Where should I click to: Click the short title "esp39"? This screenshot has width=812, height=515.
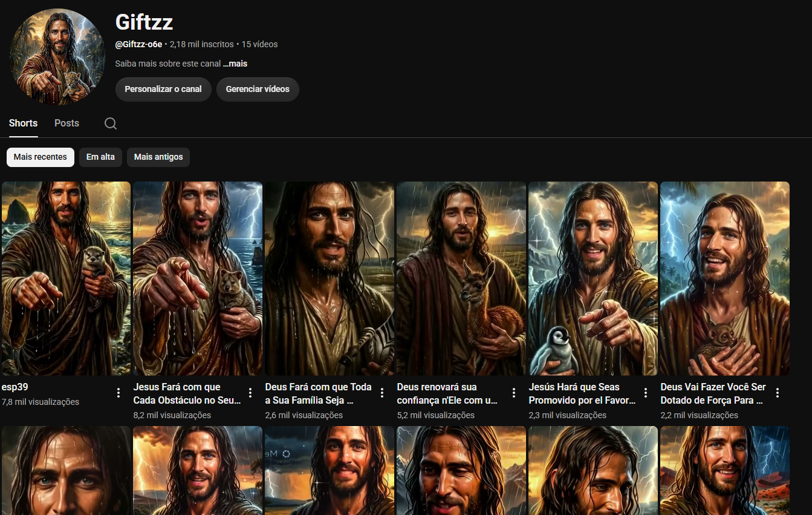point(15,387)
